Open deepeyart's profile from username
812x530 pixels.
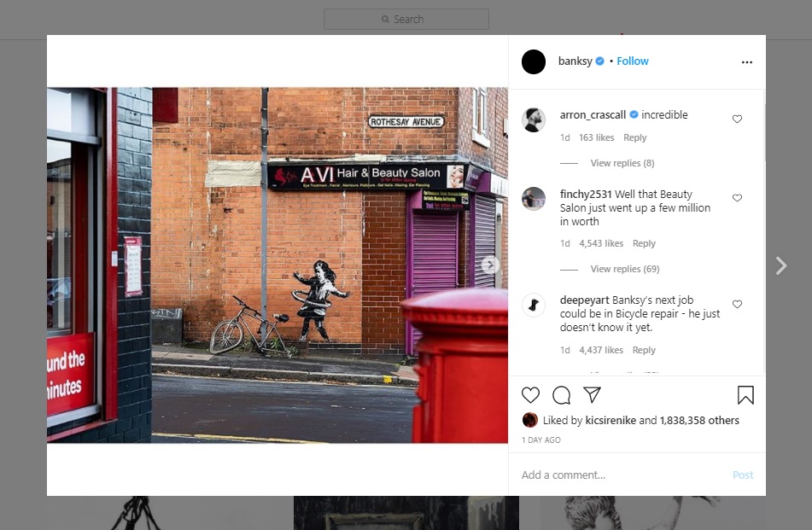point(584,300)
